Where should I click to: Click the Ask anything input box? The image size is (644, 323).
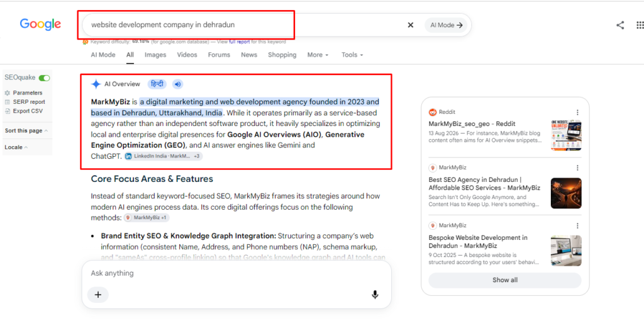point(236,273)
